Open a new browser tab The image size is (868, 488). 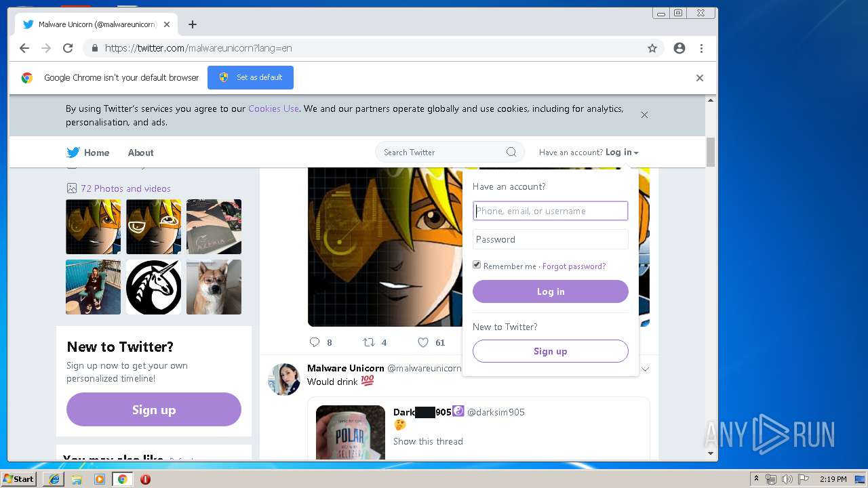193,24
